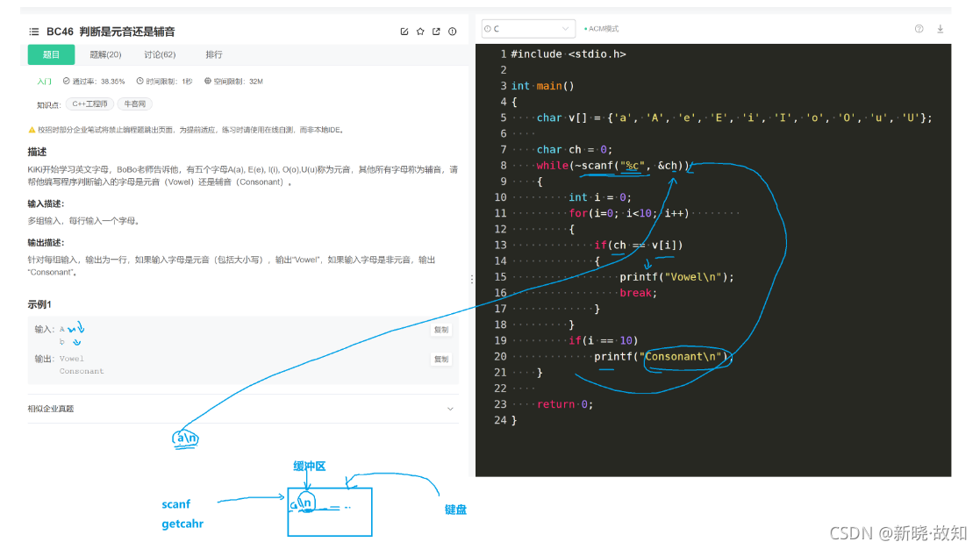Click the 通过率: 38.35% text
This screenshot has width=980, height=549.
[99, 82]
